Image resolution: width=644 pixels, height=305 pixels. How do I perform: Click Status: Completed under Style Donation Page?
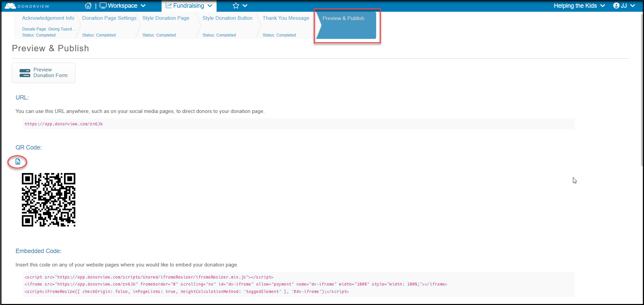[159, 35]
